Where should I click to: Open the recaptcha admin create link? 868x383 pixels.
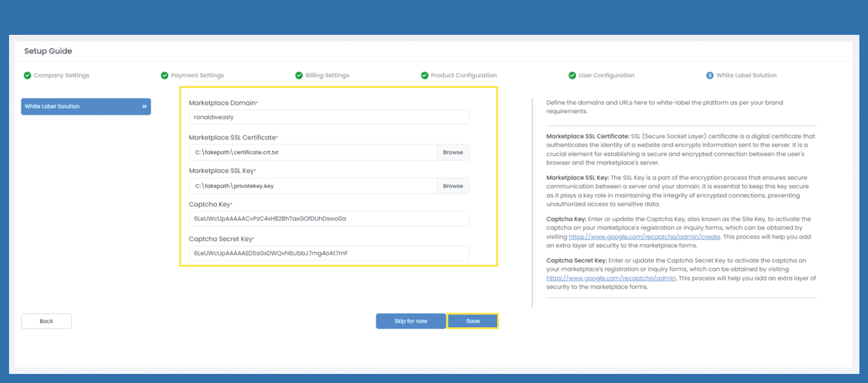tap(644, 237)
